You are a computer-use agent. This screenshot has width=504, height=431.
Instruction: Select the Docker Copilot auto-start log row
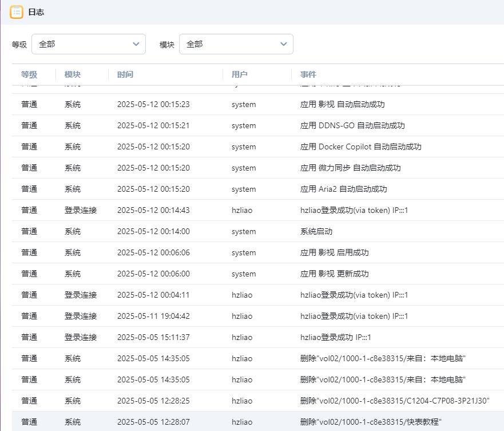(x=360, y=147)
